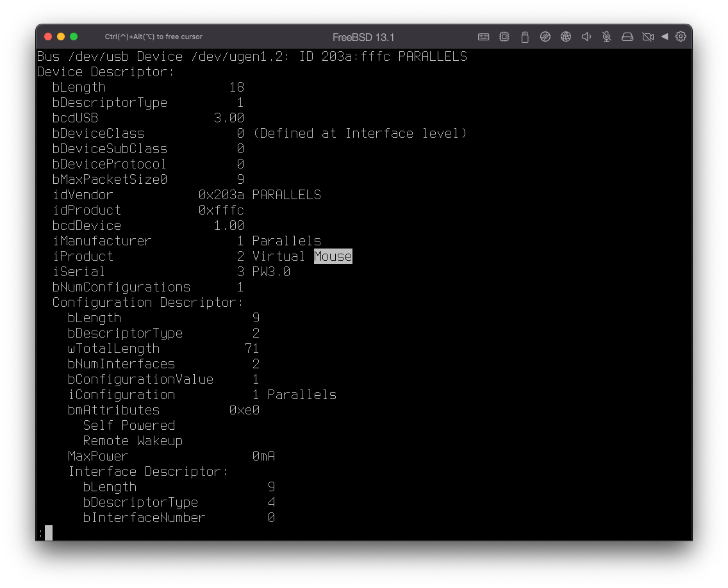Click the highlighted word Mouse
The image size is (728, 588).
click(x=333, y=256)
